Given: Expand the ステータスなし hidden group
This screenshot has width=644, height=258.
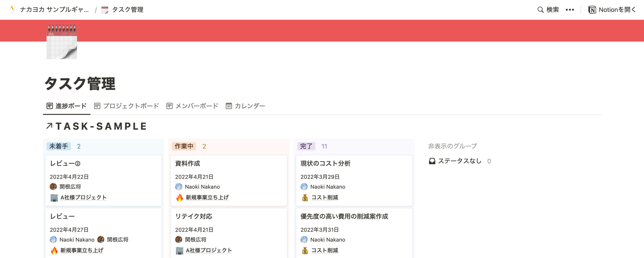Looking at the screenshot, I should pos(460,161).
